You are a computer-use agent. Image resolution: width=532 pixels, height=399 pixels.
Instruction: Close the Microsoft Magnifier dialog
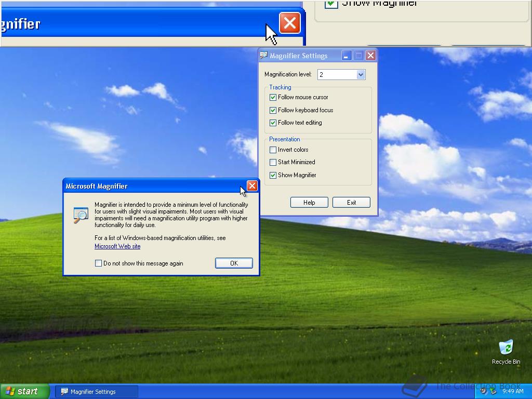pyautogui.click(x=252, y=186)
